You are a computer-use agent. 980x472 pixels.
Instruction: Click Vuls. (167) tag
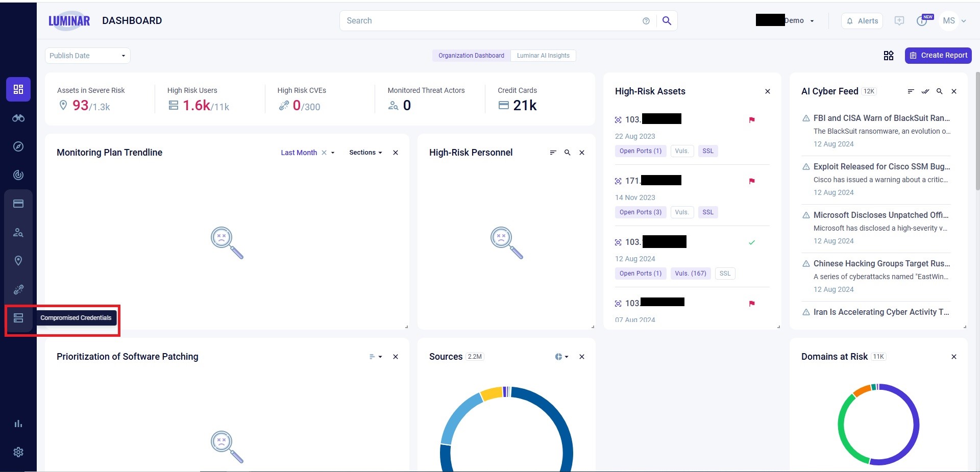click(691, 274)
